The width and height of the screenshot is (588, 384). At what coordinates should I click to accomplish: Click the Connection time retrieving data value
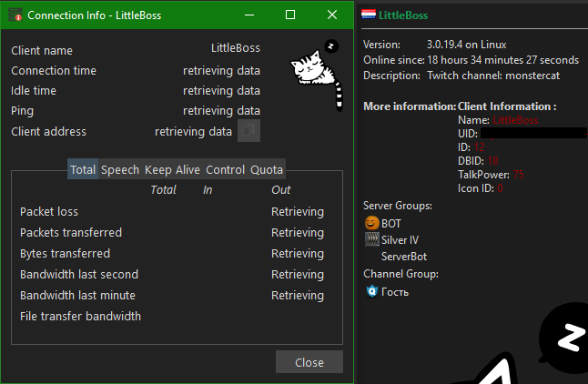(221, 70)
